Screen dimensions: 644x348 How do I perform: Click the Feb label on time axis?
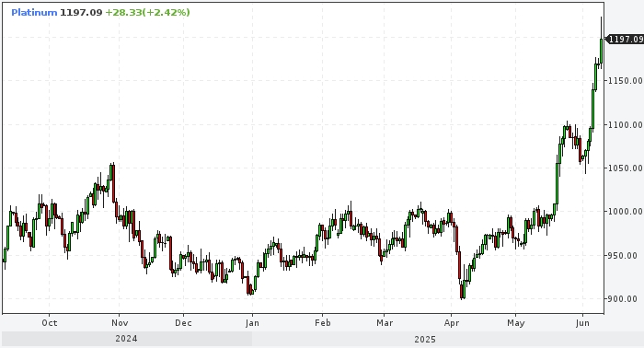click(x=322, y=323)
